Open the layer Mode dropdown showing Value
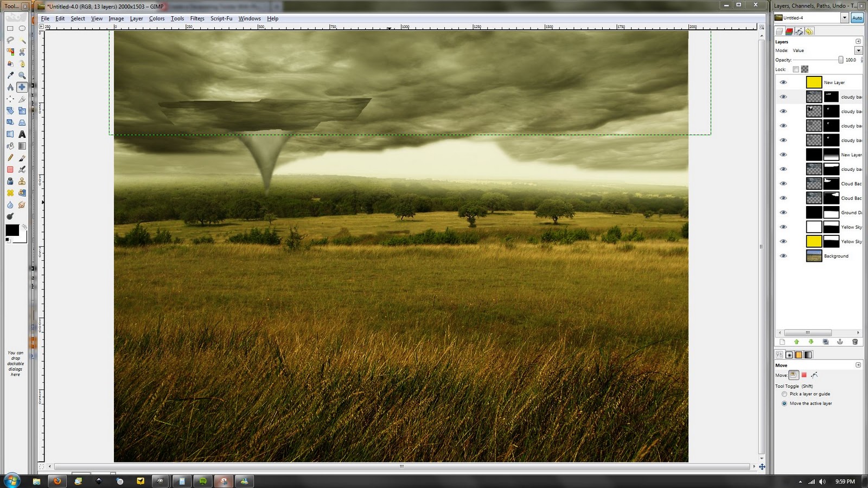Screen dimensions: 868x488 coord(859,50)
